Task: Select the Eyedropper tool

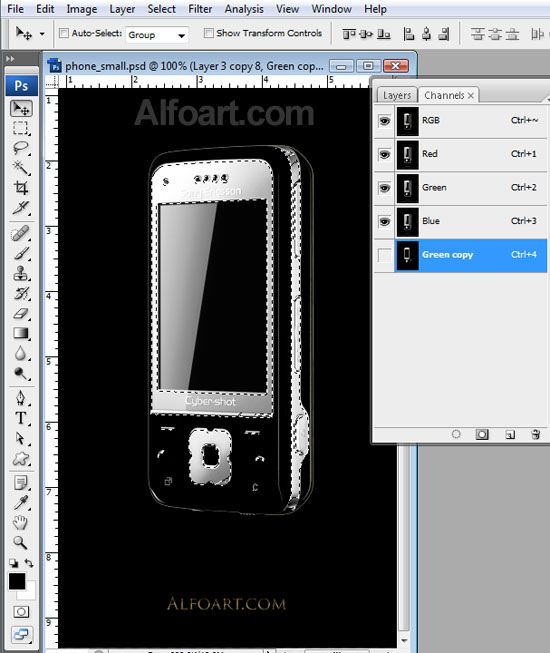Action: [x=21, y=503]
